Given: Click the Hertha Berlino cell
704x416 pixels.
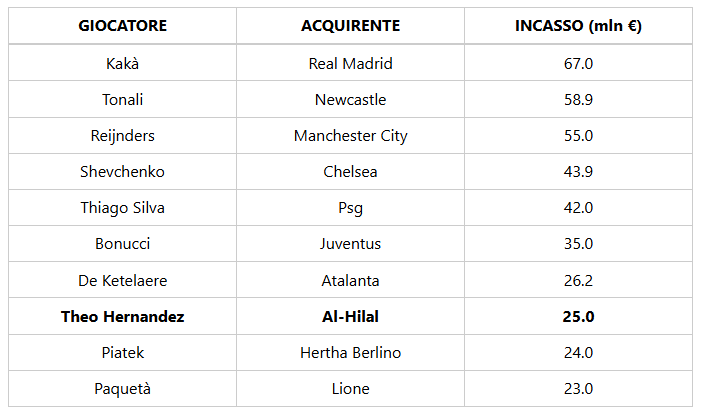Looking at the screenshot, I should pyautogui.click(x=350, y=353).
